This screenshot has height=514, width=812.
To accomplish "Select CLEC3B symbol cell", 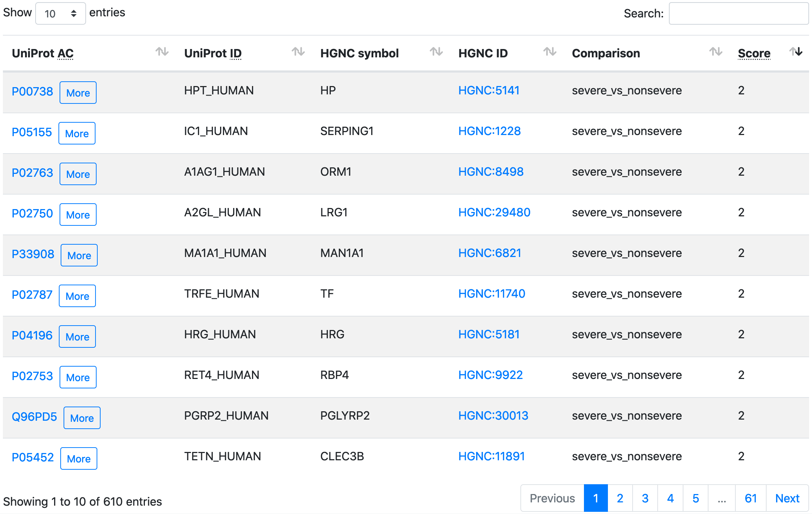I will (342, 456).
